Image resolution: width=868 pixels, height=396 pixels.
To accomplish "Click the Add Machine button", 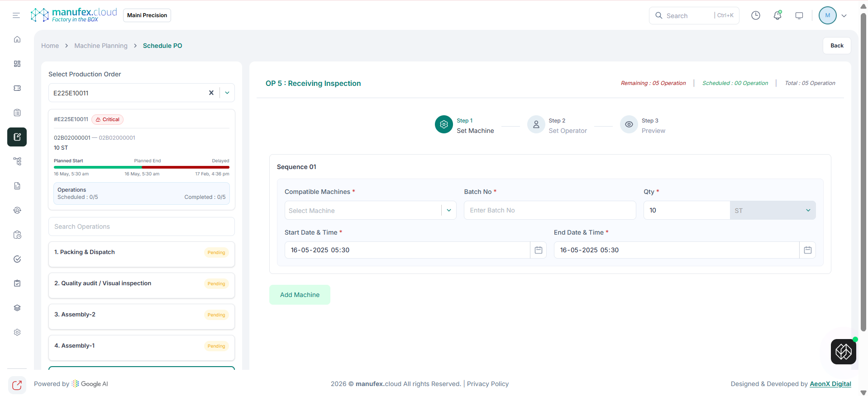I will [x=300, y=295].
